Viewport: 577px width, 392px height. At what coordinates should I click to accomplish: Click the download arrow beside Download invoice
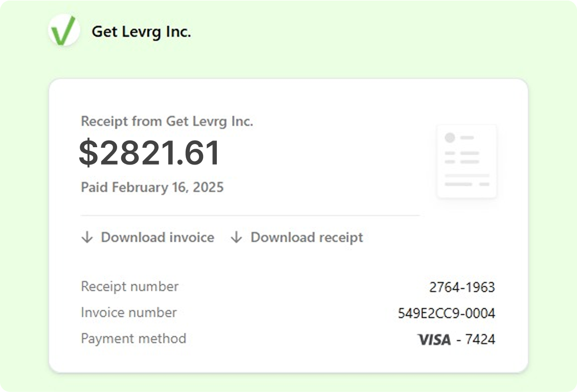(x=86, y=237)
